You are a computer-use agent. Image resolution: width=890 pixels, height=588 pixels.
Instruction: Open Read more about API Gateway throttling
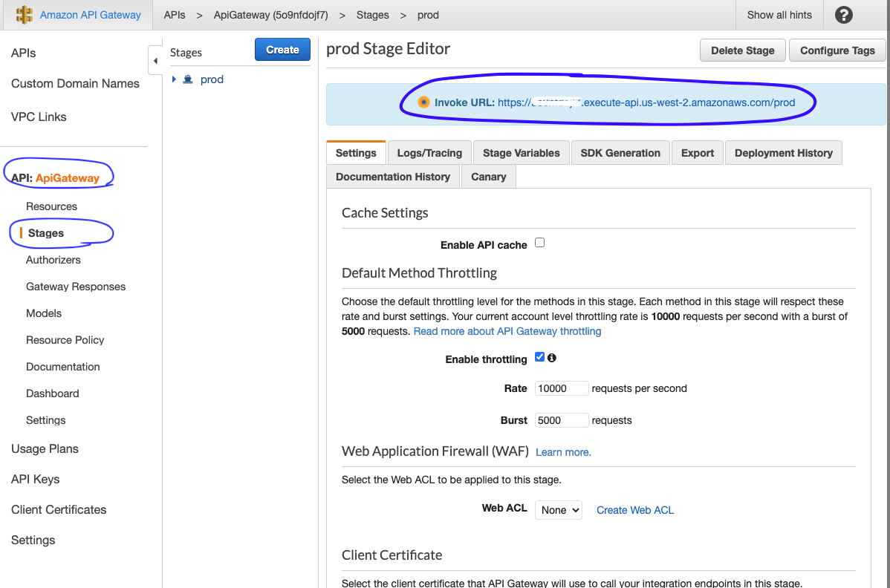pos(507,331)
